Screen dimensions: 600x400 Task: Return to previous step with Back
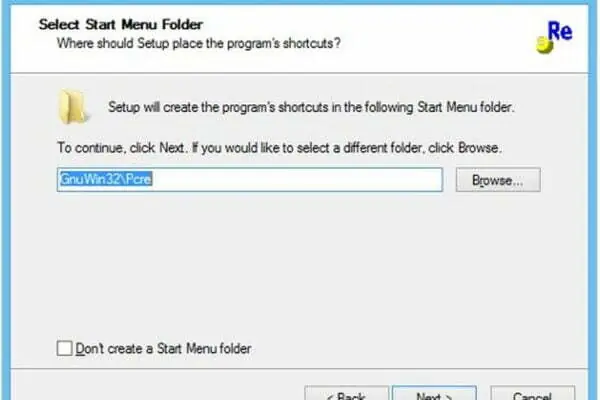[346, 393]
